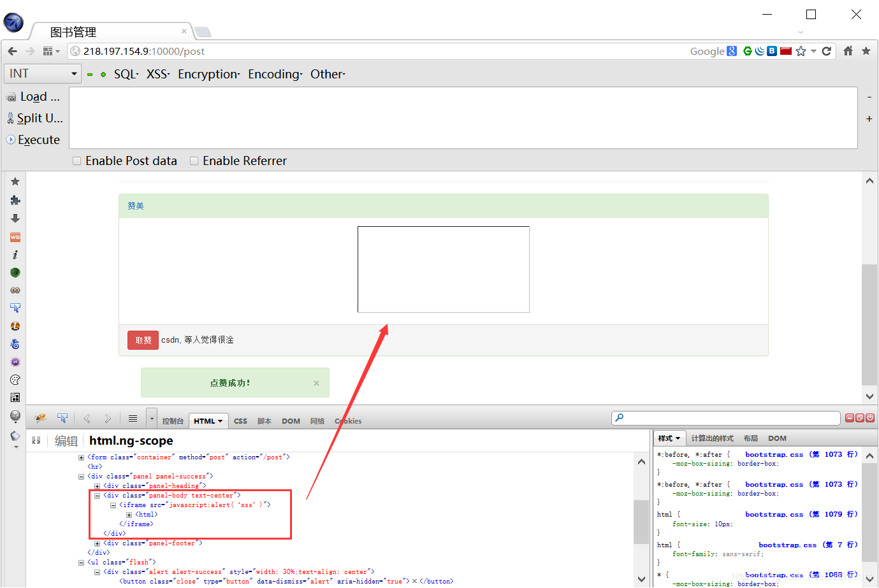Click the Google search engine icon
This screenshot has width=879, height=588.
click(732, 51)
